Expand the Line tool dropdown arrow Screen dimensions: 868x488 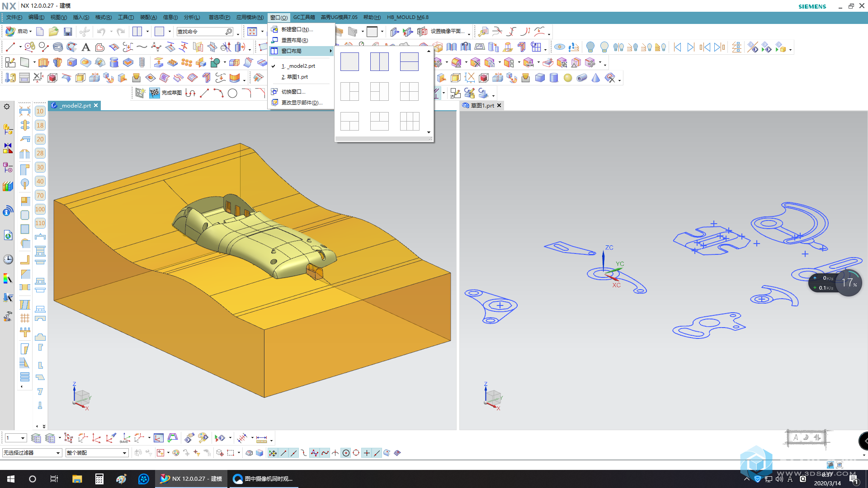(x=20, y=47)
